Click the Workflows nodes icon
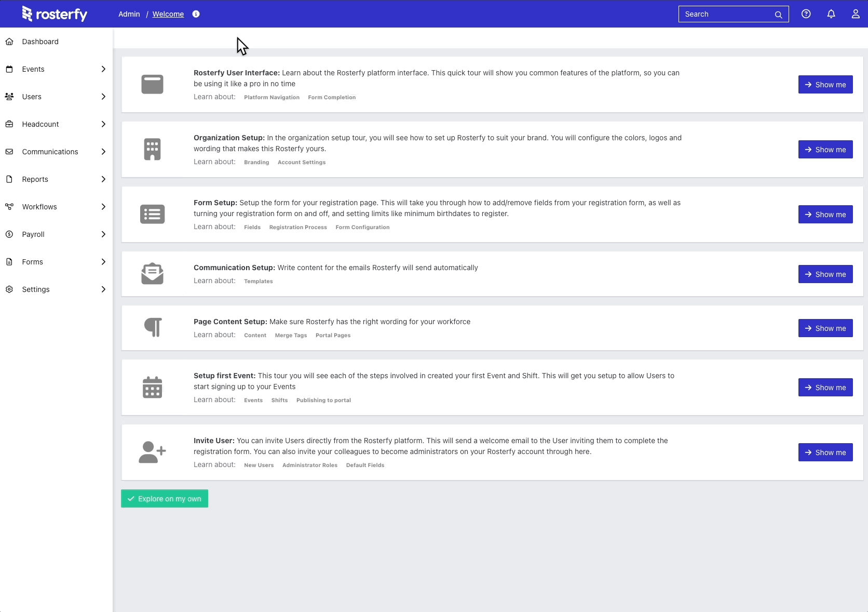The width and height of the screenshot is (868, 612). [9, 207]
